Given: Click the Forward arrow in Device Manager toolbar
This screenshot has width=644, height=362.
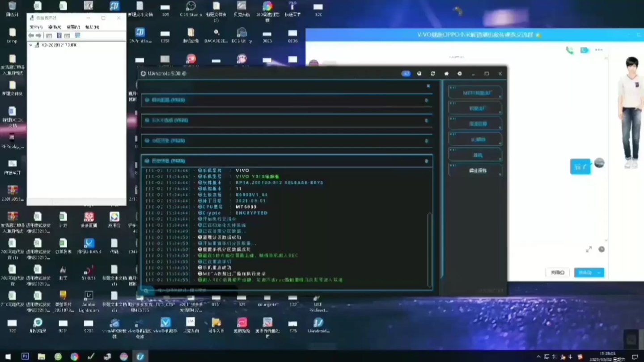Looking at the screenshot, I should click(x=38, y=36).
